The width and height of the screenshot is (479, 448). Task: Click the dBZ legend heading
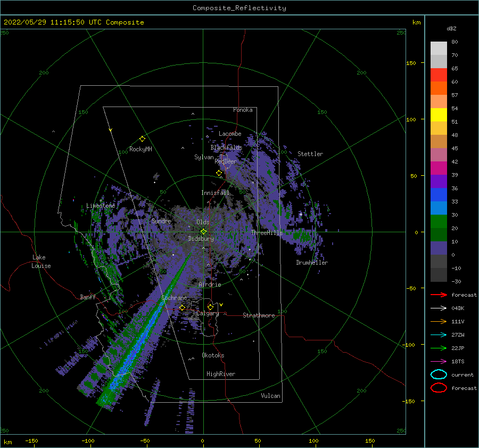[x=451, y=29]
